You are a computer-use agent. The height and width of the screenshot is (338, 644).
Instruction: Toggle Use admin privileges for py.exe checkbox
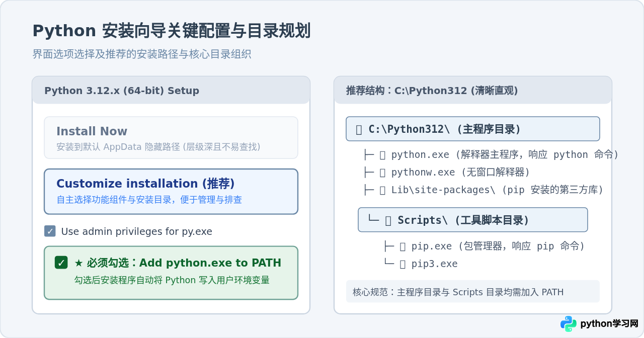pyautogui.click(x=50, y=231)
